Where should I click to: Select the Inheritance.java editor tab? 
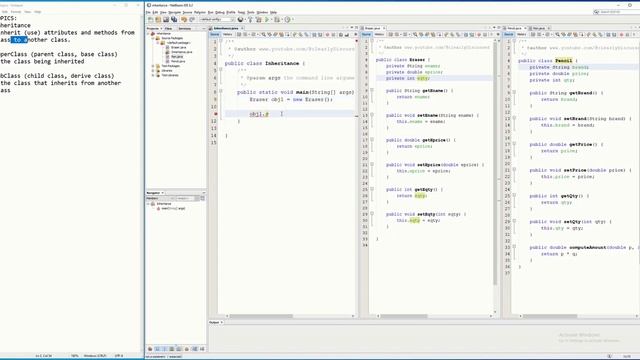(226, 28)
